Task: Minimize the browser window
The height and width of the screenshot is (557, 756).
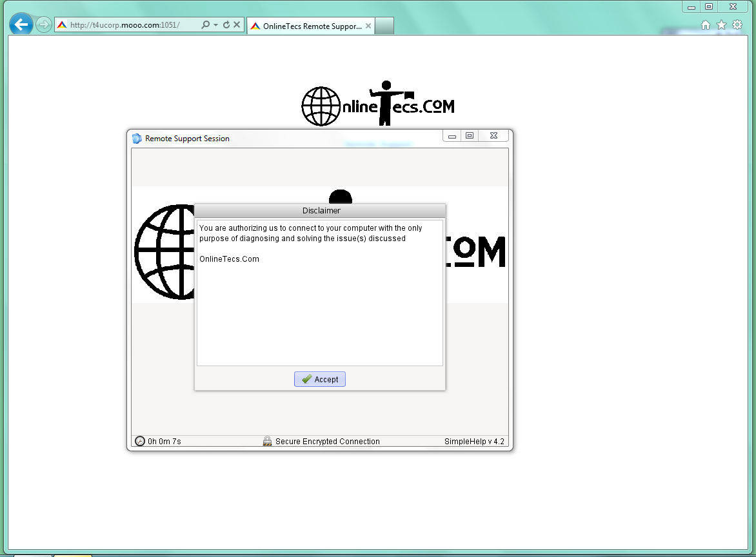Action: 691,6
